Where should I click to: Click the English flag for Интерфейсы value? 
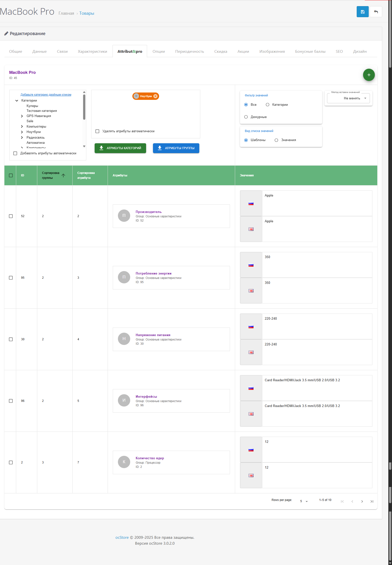[x=251, y=414]
